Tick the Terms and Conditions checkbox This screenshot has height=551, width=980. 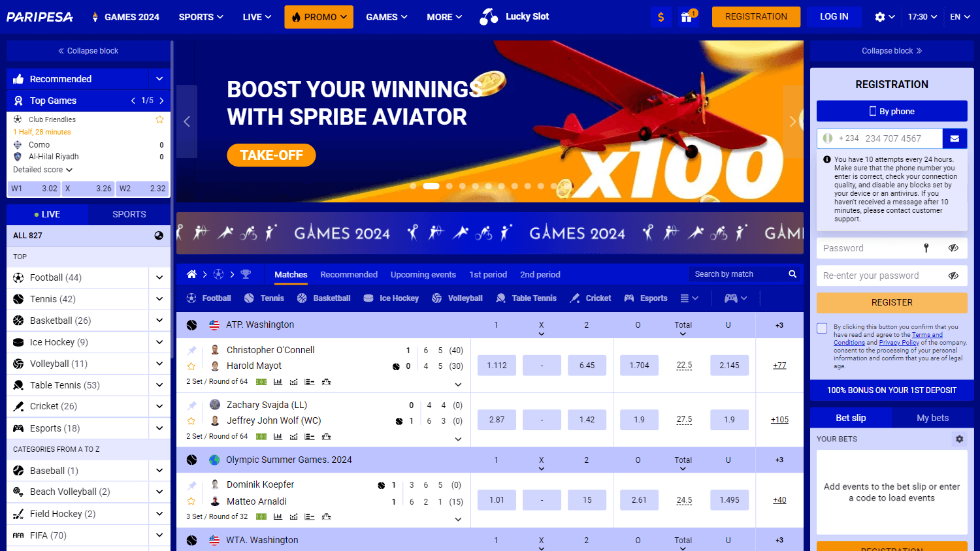tap(822, 328)
